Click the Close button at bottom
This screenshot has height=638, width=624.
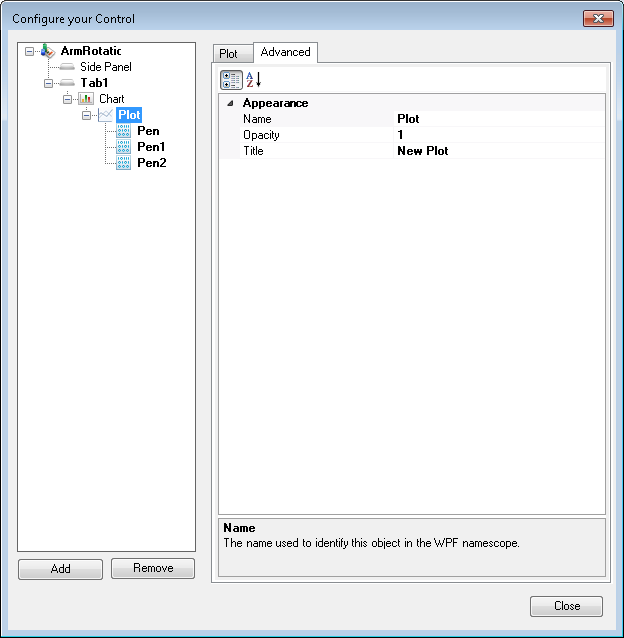click(566, 606)
